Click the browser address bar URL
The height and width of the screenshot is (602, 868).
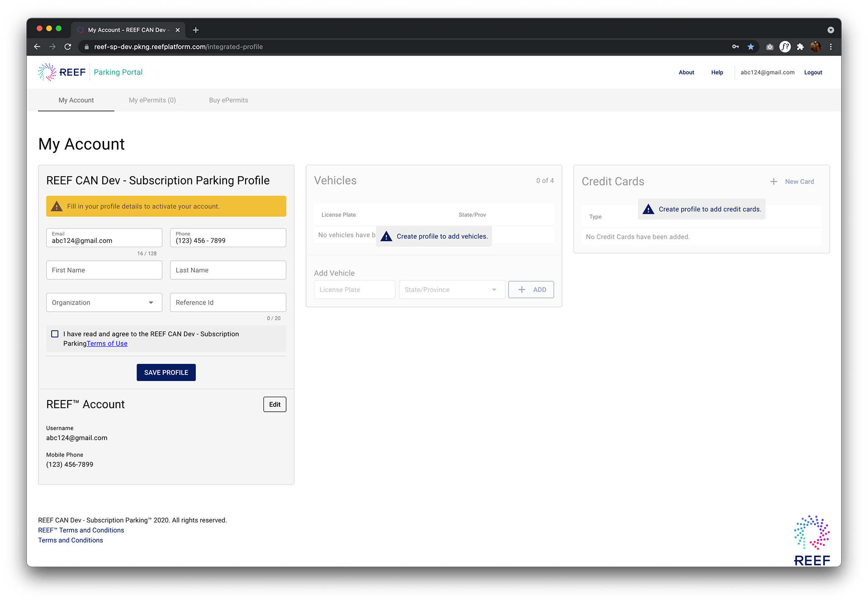(x=179, y=47)
